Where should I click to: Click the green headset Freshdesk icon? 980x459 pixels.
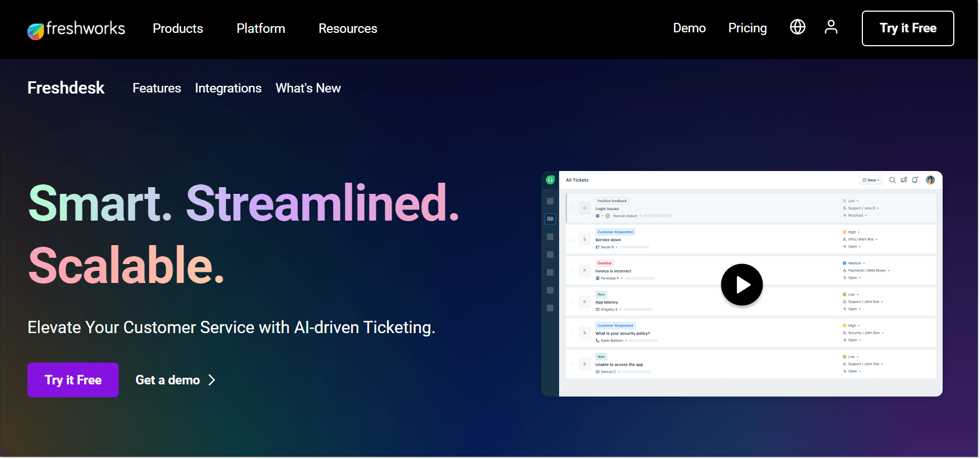click(550, 180)
